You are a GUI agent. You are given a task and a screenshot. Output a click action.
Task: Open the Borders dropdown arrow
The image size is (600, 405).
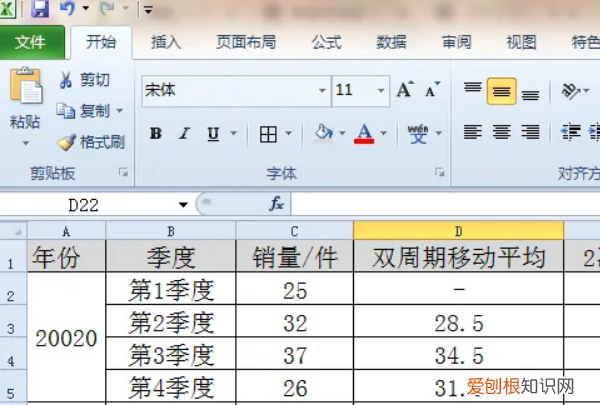pyautogui.click(x=289, y=134)
